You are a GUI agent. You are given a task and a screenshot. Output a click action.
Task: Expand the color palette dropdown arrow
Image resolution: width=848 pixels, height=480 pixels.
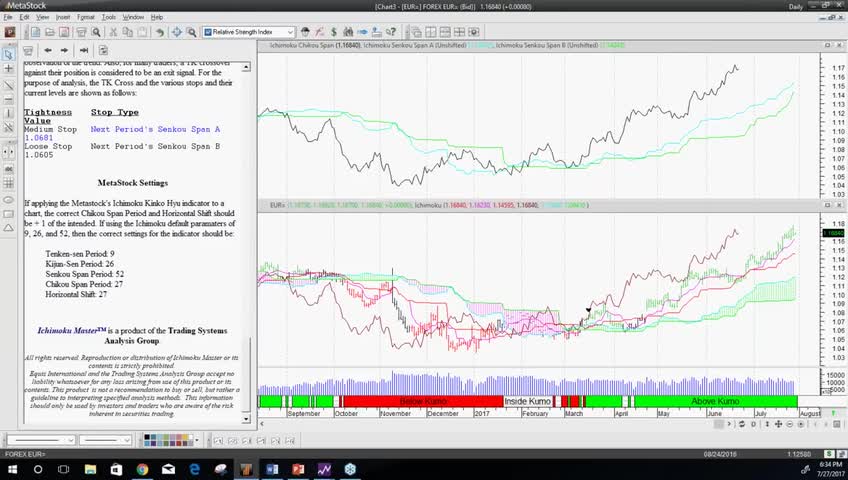(x=197, y=440)
